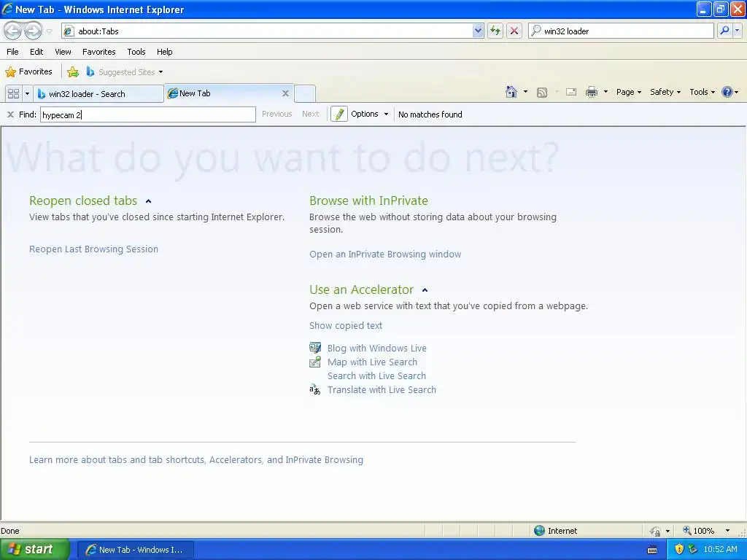Screen dimensions: 747x560
Task: Click Reopen Last Browsing Session link
Action: pyautogui.click(x=93, y=249)
